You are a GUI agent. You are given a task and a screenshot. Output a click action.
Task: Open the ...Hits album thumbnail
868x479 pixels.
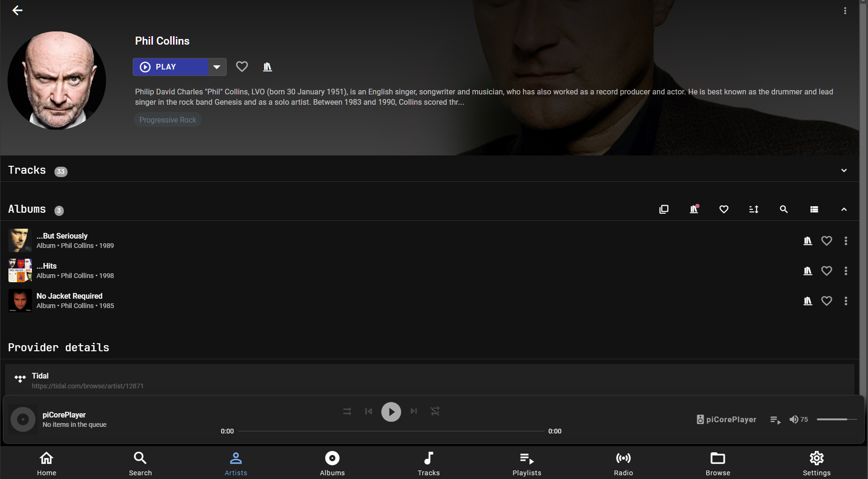click(x=20, y=270)
